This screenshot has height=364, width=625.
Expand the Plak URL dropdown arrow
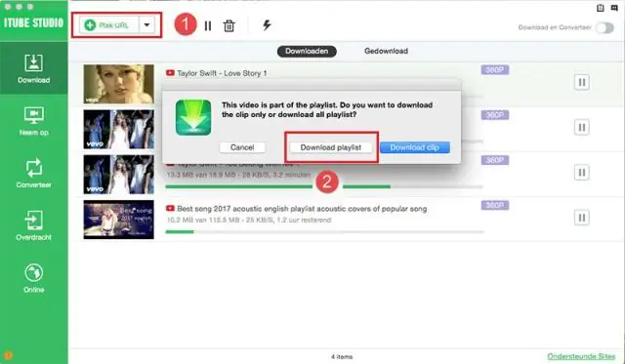(146, 25)
